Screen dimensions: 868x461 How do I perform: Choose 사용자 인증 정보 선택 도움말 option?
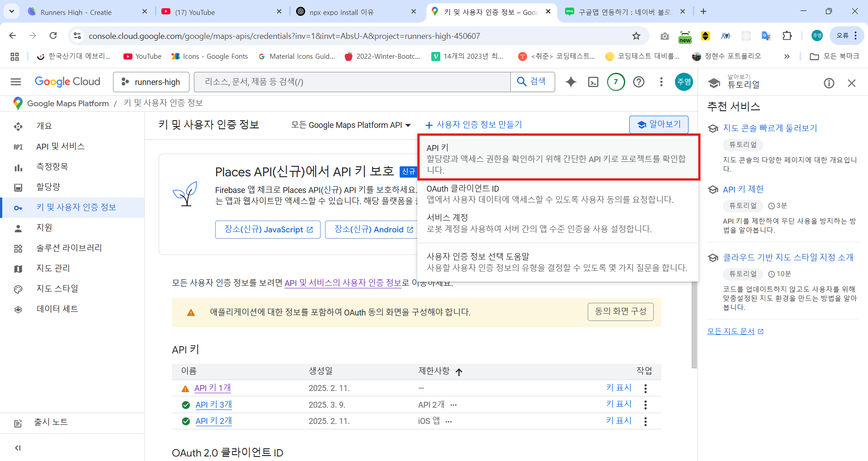[x=558, y=262]
